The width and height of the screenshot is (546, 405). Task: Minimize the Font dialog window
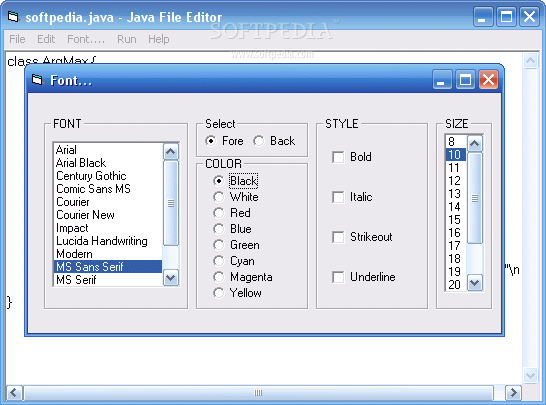(442, 79)
